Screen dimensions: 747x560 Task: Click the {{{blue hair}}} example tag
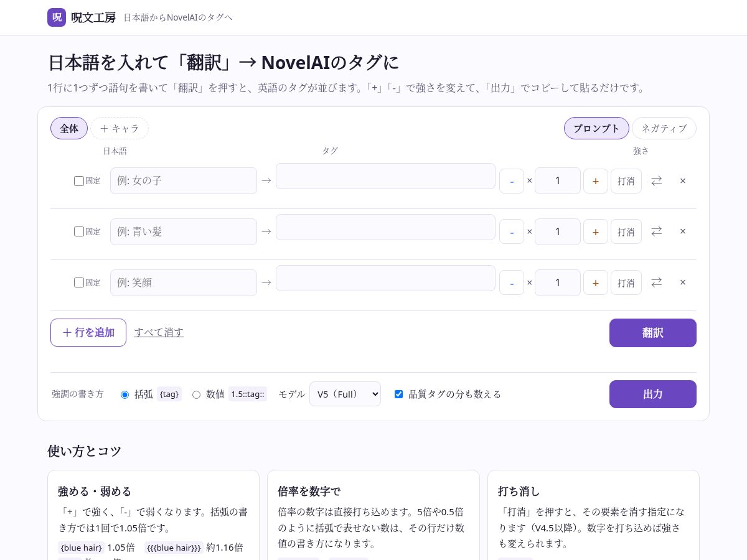[174, 548]
